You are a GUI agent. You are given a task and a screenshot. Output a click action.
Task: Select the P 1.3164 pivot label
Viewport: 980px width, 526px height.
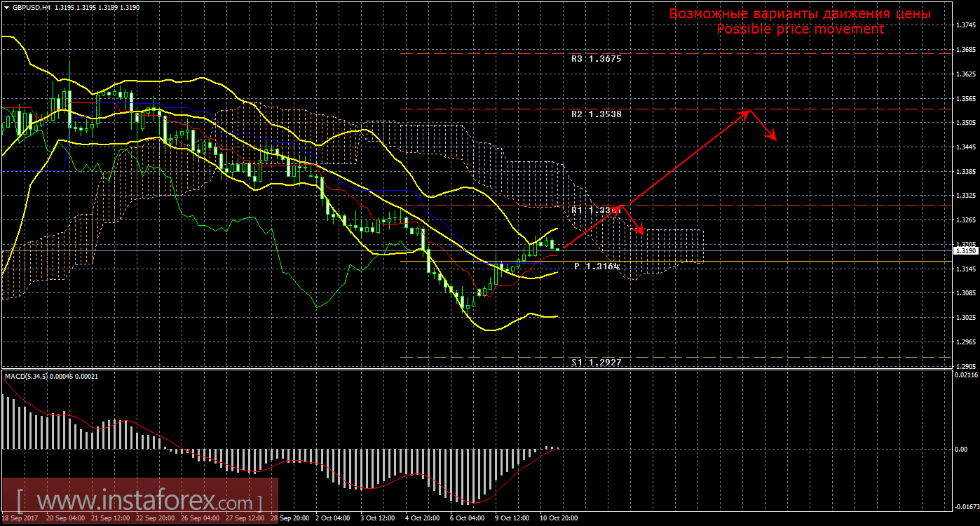click(597, 267)
